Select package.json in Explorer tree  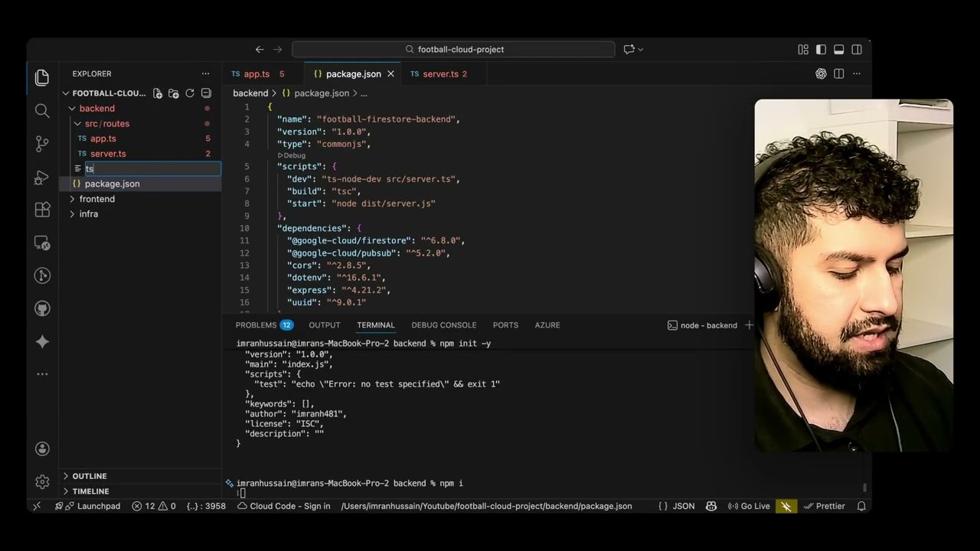[x=140, y=184]
